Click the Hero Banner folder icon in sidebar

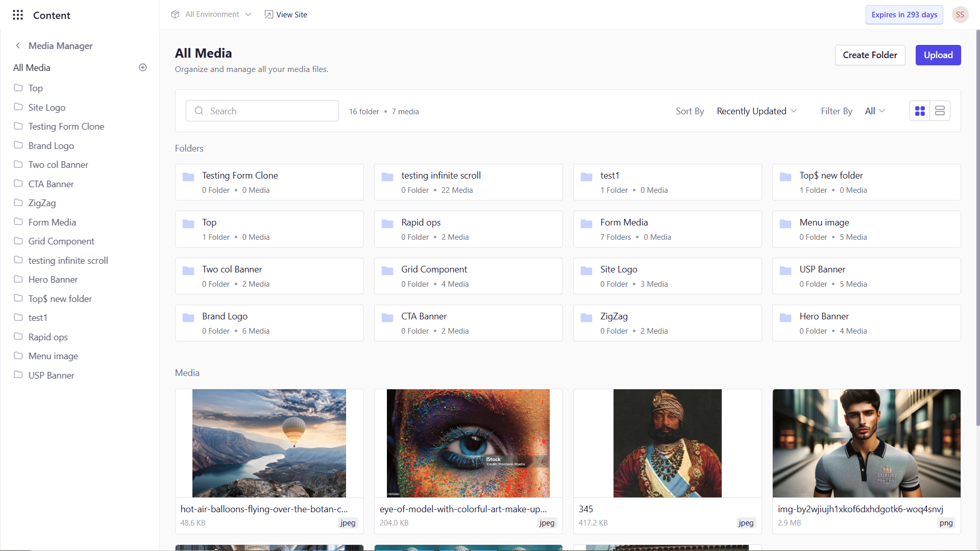click(x=18, y=279)
